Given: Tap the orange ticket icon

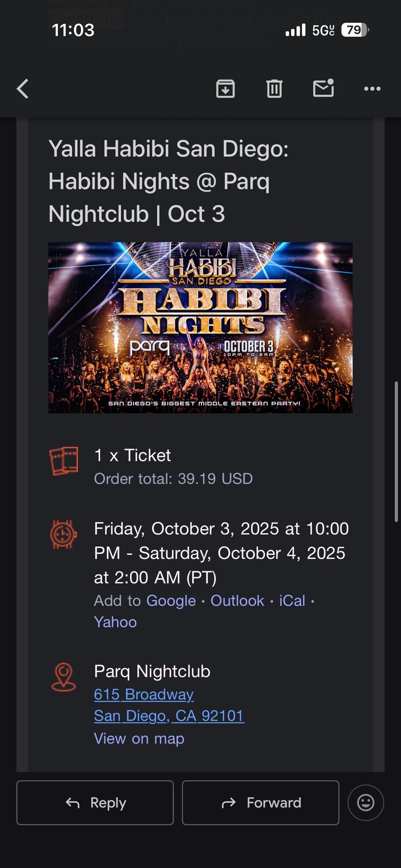Looking at the screenshot, I should pos(64,461).
